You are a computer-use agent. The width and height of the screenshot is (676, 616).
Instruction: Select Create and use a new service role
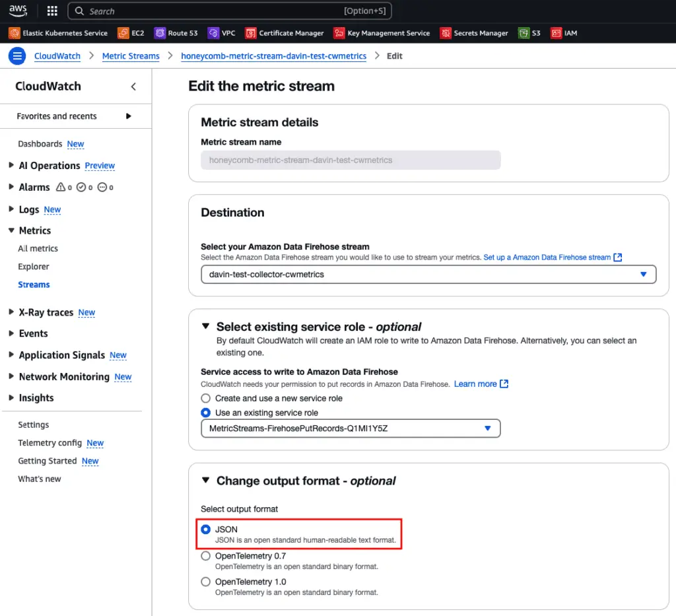click(206, 398)
